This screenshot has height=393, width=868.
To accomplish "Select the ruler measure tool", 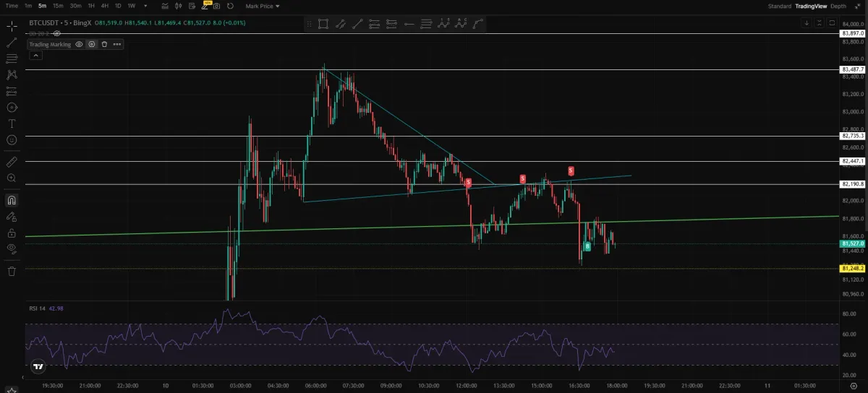I will coord(12,162).
